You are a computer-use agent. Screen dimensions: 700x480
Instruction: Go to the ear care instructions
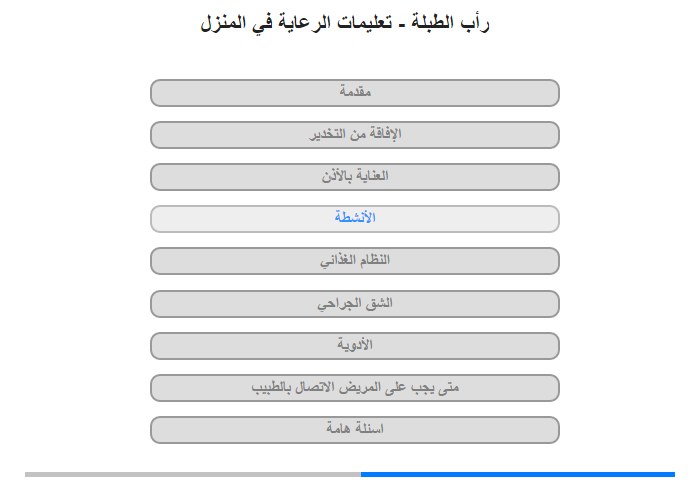click(x=355, y=177)
